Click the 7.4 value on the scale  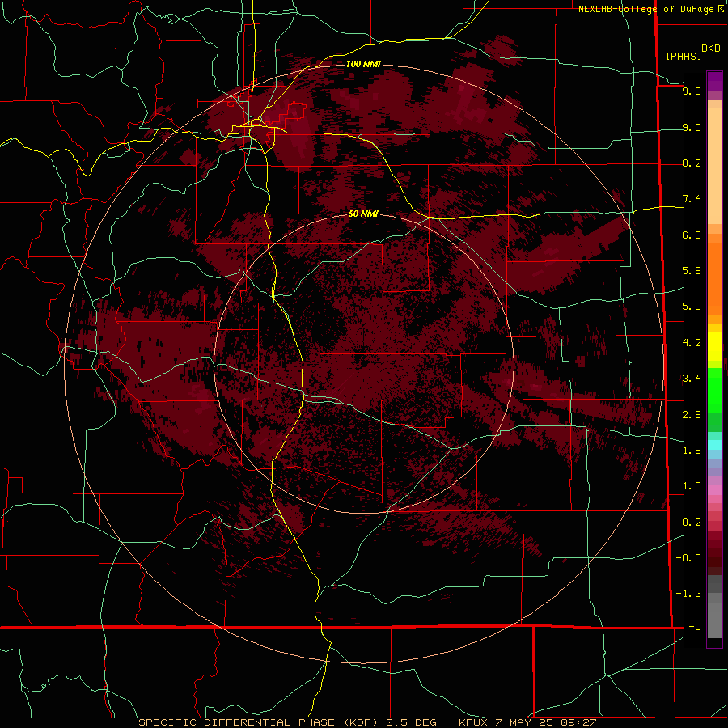point(692,199)
